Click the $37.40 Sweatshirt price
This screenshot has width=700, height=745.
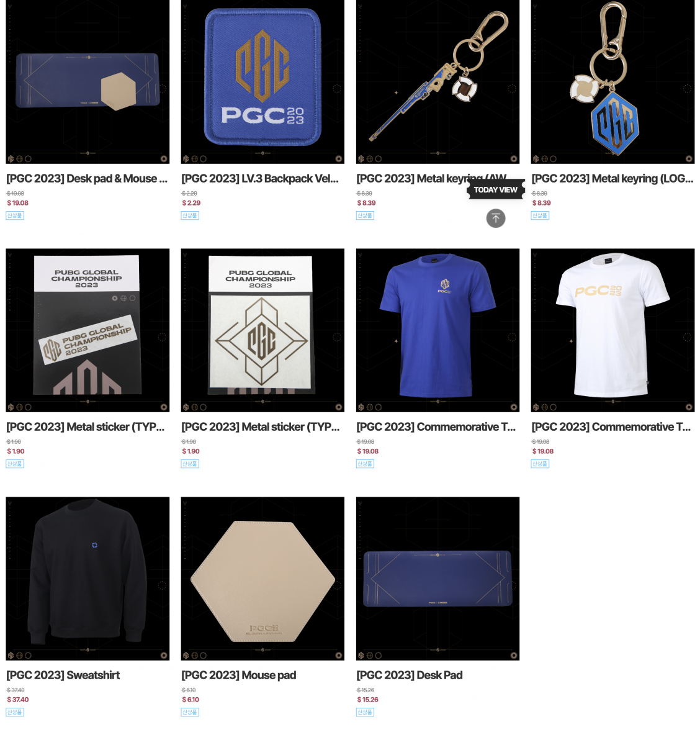pos(18,700)
